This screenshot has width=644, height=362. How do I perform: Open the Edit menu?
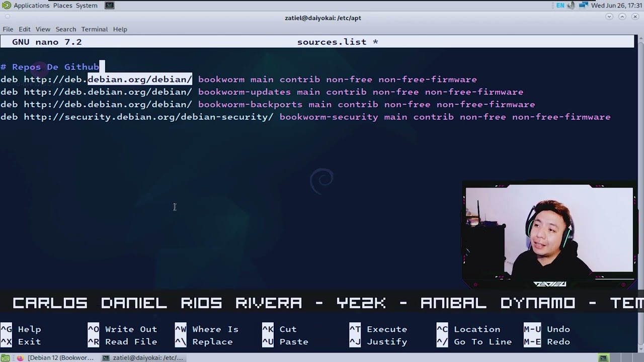(x=25, y=29)
